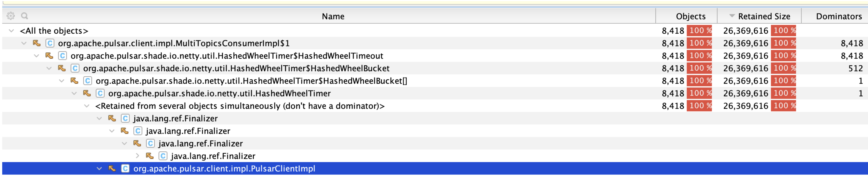Collapse the <All the objects> root node

(11, 31)
